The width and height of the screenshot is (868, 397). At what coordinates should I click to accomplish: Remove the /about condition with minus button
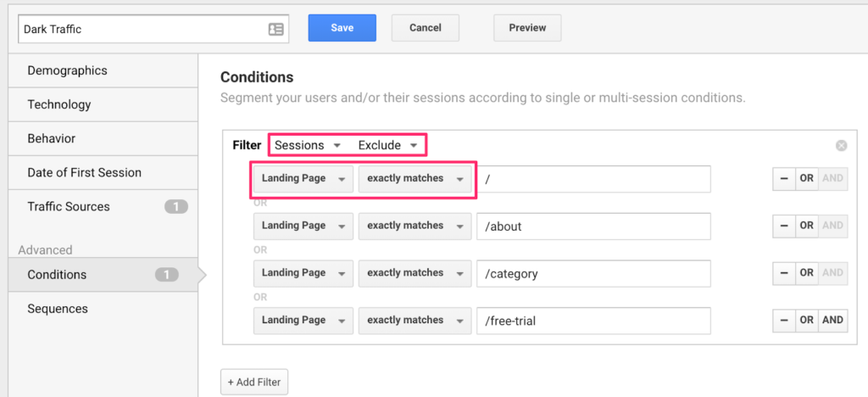click(x=784, y=226)
